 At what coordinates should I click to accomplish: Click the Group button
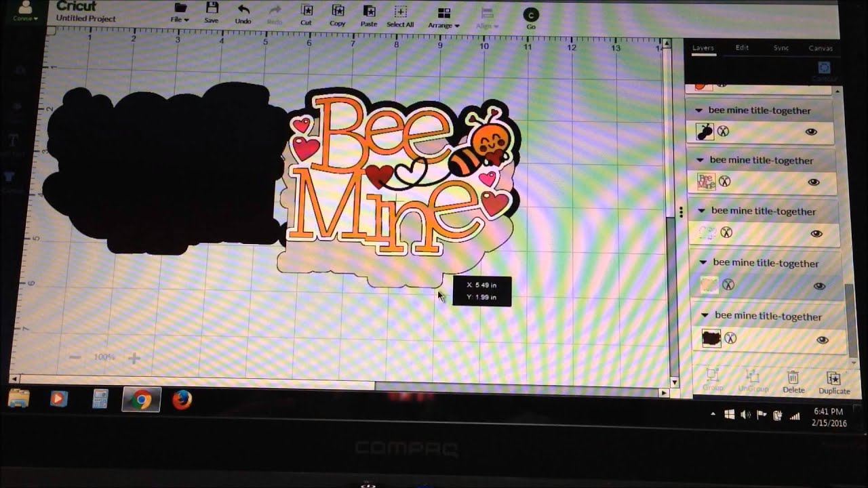point(713,380)
